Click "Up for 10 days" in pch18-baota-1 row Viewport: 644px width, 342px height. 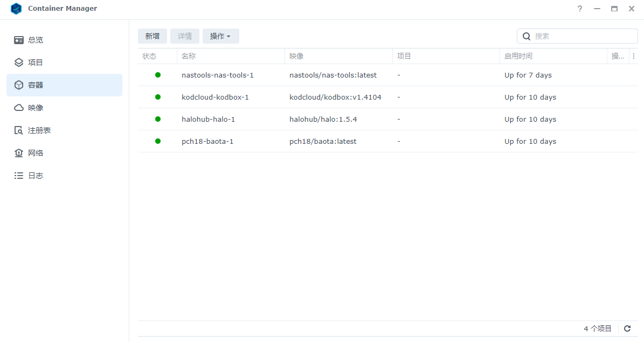click(530, 142)
